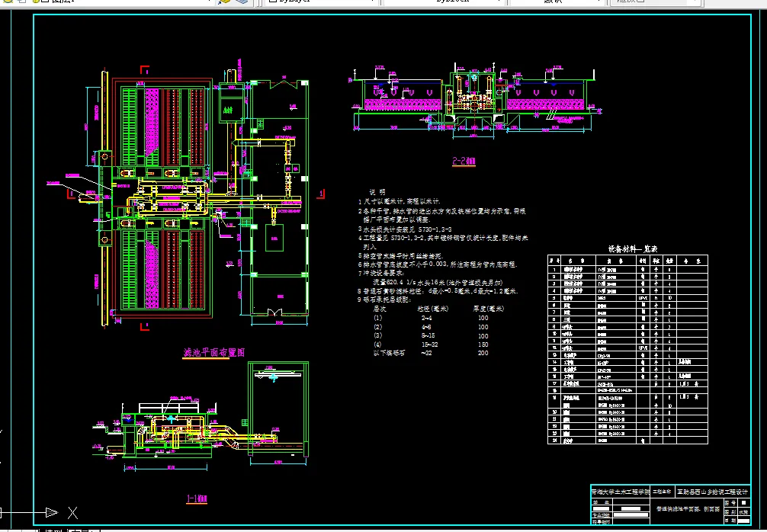Click the 4-8 grain size value
The width and height of the screenshot is (767, 532).
click(x=426, y=327)
